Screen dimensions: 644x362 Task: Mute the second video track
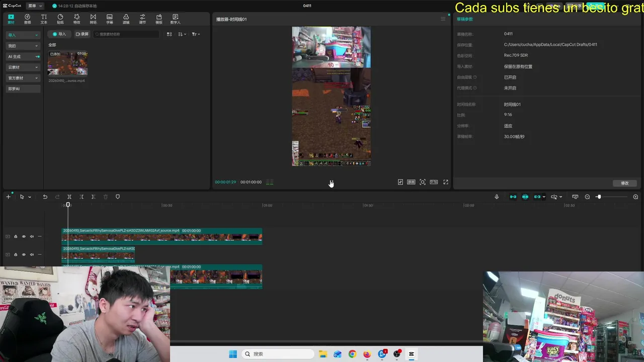32,254
